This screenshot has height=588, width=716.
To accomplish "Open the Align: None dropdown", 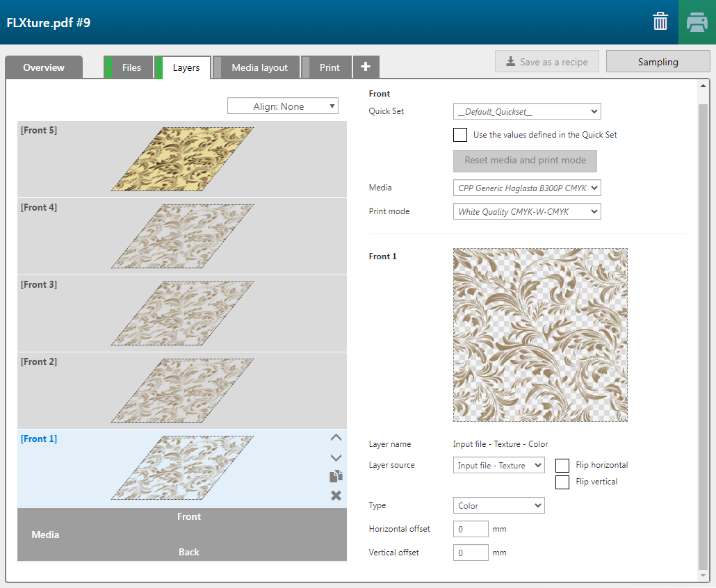I will point(282,106).
